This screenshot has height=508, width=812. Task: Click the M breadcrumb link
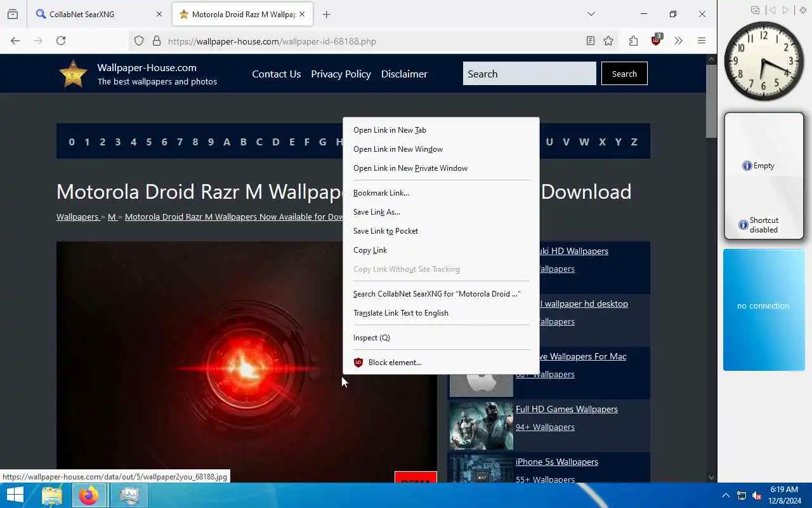click(112, 217)
